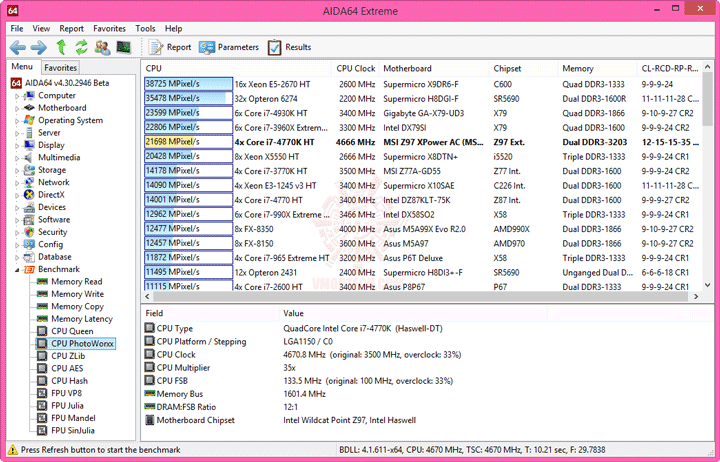The height and width of the screenshot is (462, 720).
Task: Expand the Computer tree node
Action: pyautogui.click(x=17, y=96)
